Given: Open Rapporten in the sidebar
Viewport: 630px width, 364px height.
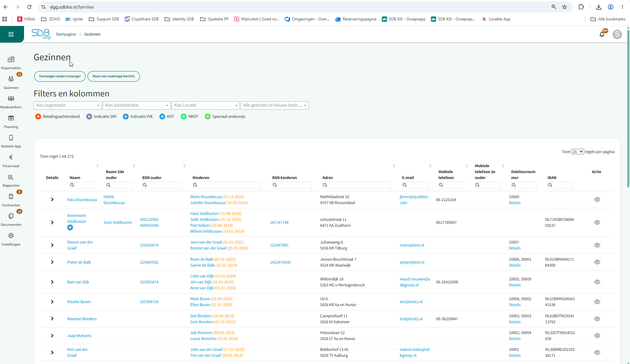Looking at the screenshot, I should coord(11,180).
